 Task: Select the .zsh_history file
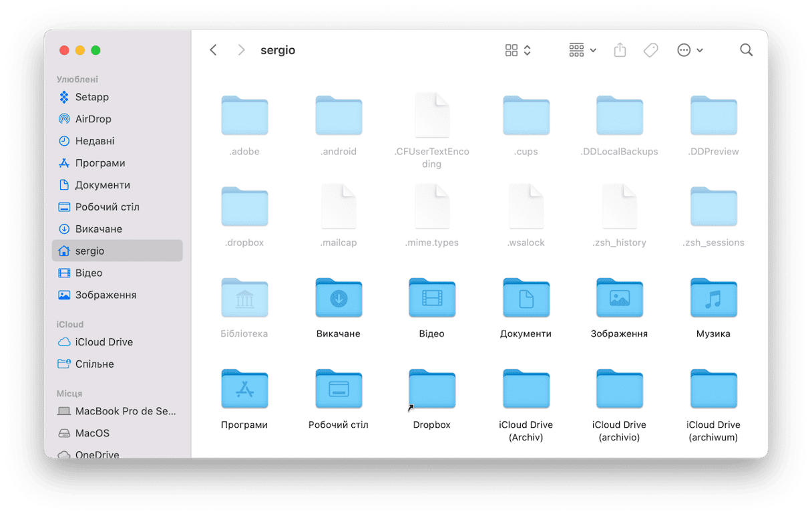tap(619, 207)
